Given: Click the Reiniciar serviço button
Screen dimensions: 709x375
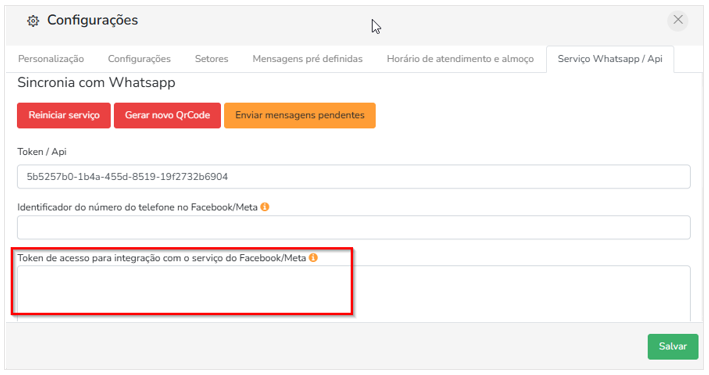Looking at the screenshot, I should (x=64, y=115).
